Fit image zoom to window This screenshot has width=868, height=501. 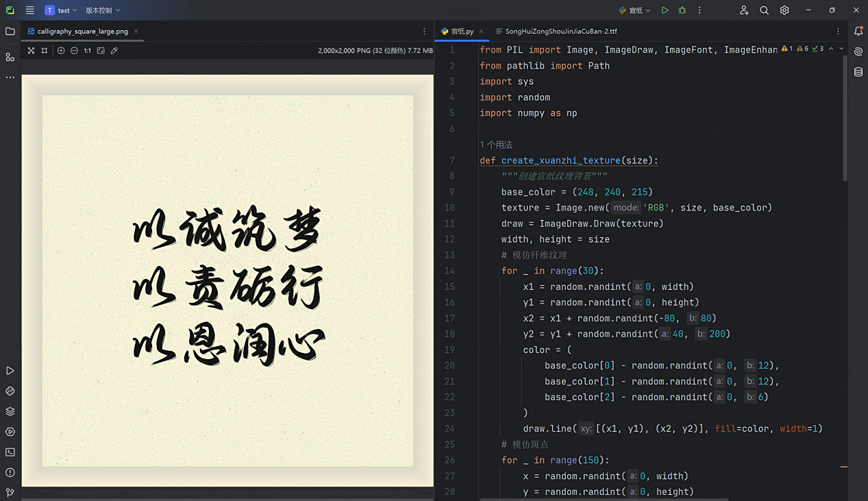(x=101, y=51)
